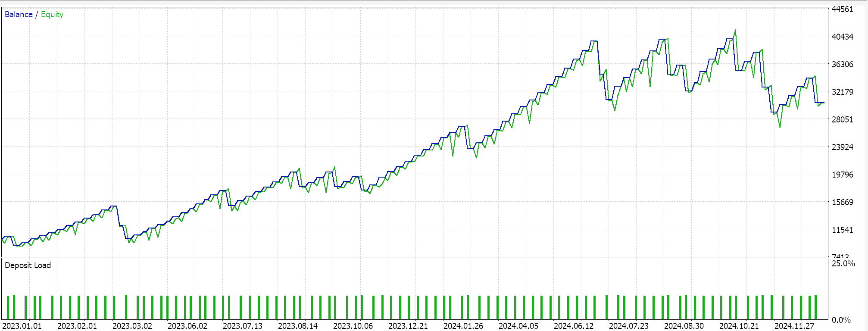Click the 2023.03.02 date label
Image resolution: width=868 pixels, height=331 pixels.
(132, 326)
